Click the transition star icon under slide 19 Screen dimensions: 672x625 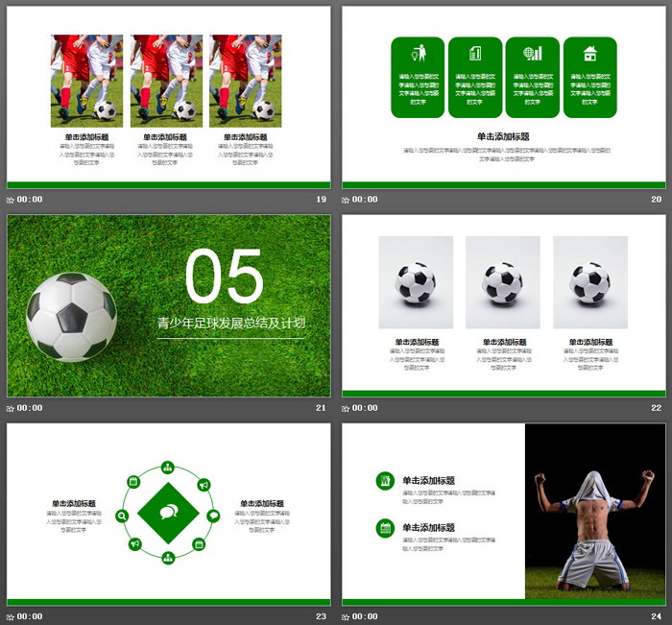(11, 200)
